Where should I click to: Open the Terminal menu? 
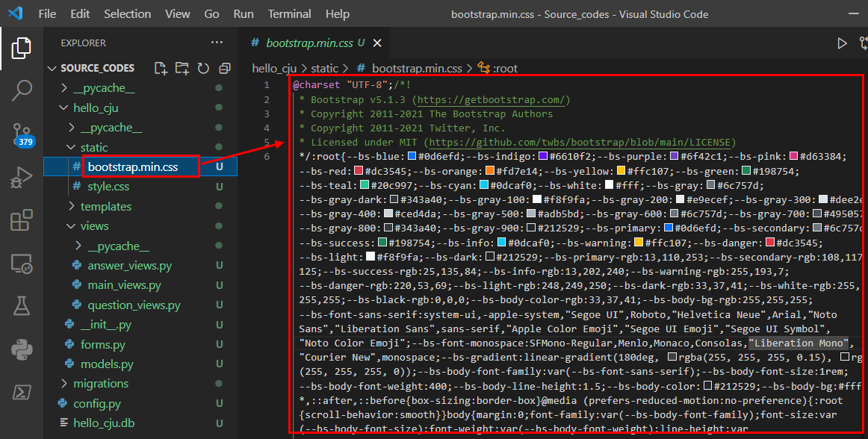[289, 14]
